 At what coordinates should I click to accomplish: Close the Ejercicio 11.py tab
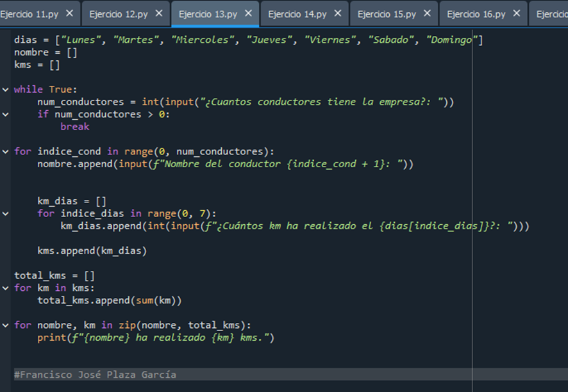pyautogui.click(x=69, y=13)
